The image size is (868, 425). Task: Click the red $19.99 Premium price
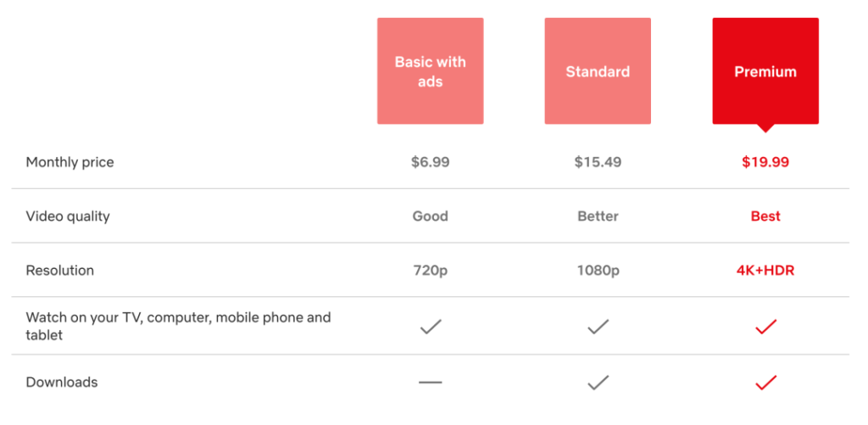765,162
